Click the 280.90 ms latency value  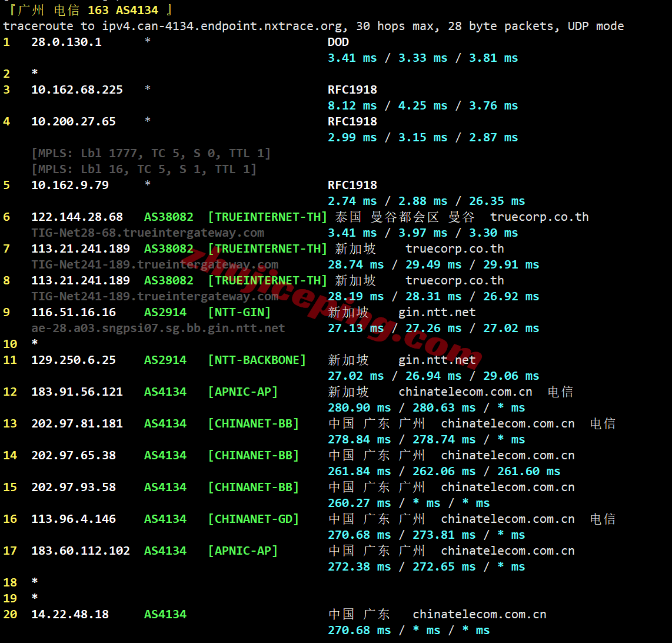[359, 407]
